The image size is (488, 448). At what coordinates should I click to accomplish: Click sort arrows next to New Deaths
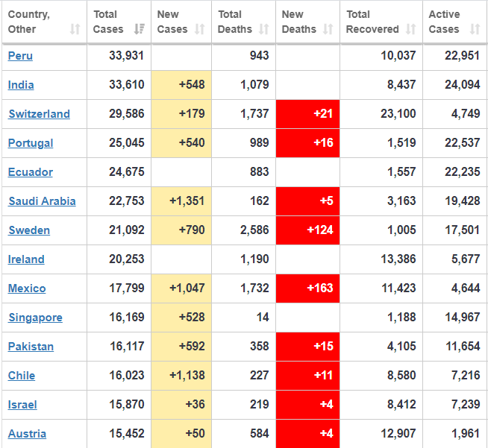pyautogui.click(x=328, y=29)
